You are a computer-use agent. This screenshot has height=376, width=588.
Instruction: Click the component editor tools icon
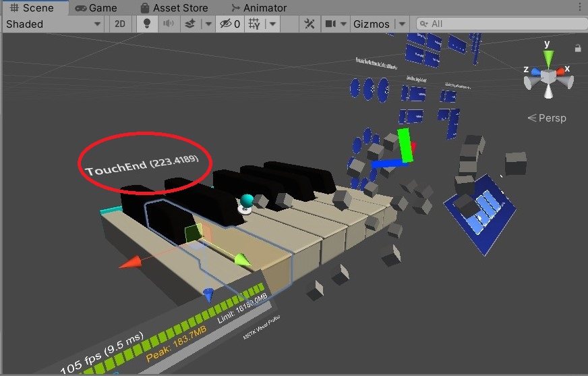point(310,24)
